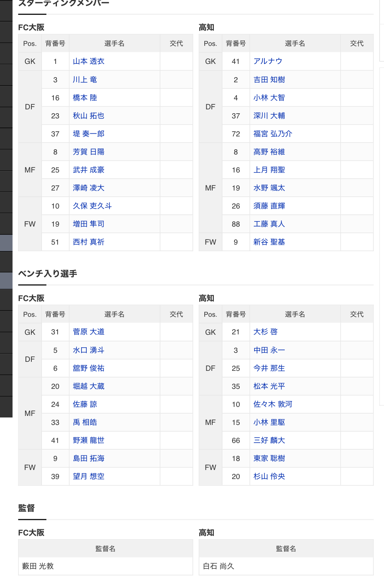The width and height of the screenshot is (384, 588).
Task: Open Kochi bench keeper 大杉 啓 profile
Action: [266, 332]
